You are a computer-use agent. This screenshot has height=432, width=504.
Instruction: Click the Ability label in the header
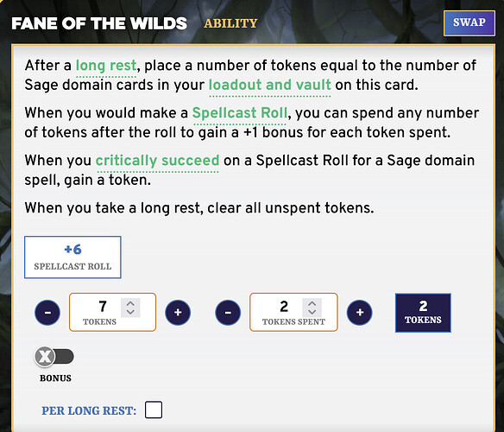click(x=230, y=23)
